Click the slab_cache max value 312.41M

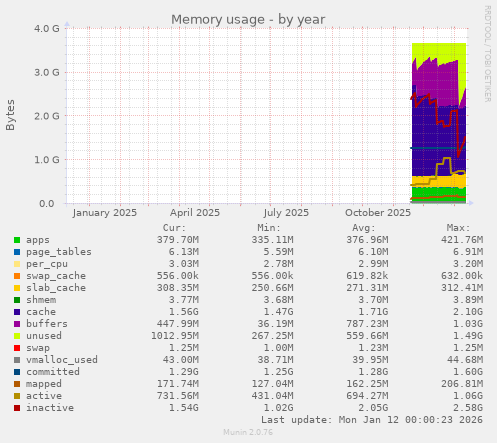pyautogui.click(x=462, y=288)
